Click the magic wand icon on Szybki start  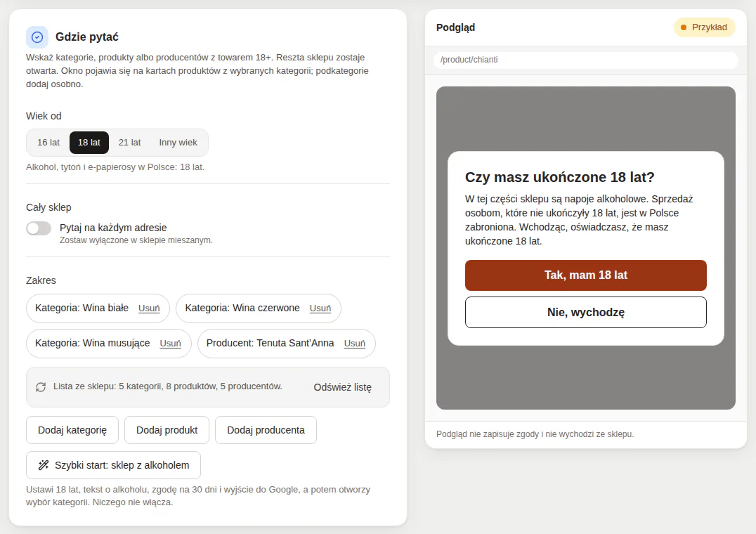click(44, 465)
